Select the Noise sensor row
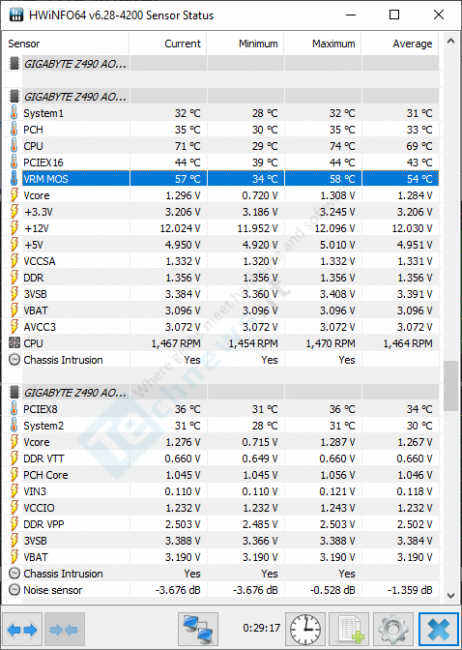The width and height of the screenshot is (462, 650). (x=221, y=590)
